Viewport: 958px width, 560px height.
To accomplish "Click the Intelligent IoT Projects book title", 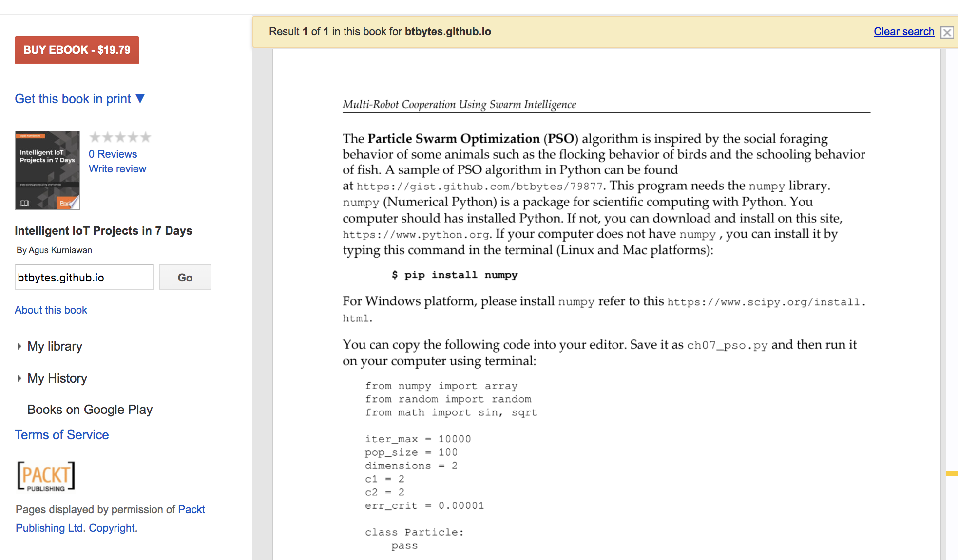I will coord(103,230).
